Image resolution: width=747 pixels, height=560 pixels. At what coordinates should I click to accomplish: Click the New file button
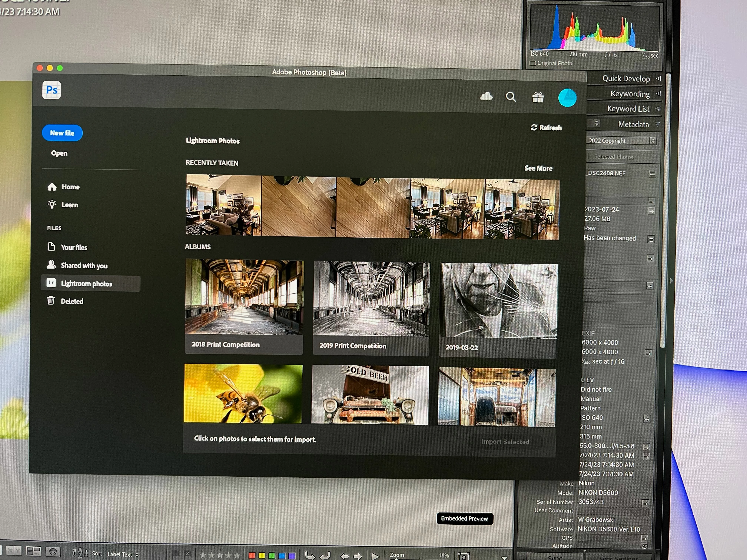pyautogui.click(x=62, y=133)
